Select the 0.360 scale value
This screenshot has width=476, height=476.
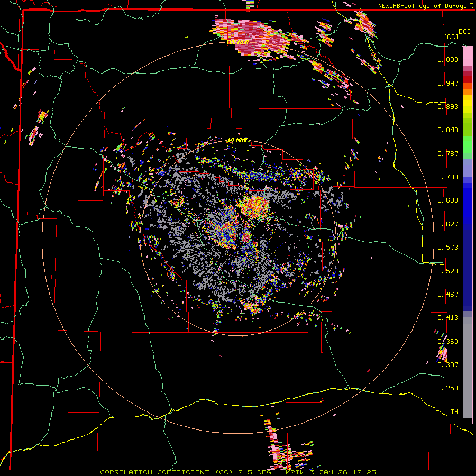[448, 342]
